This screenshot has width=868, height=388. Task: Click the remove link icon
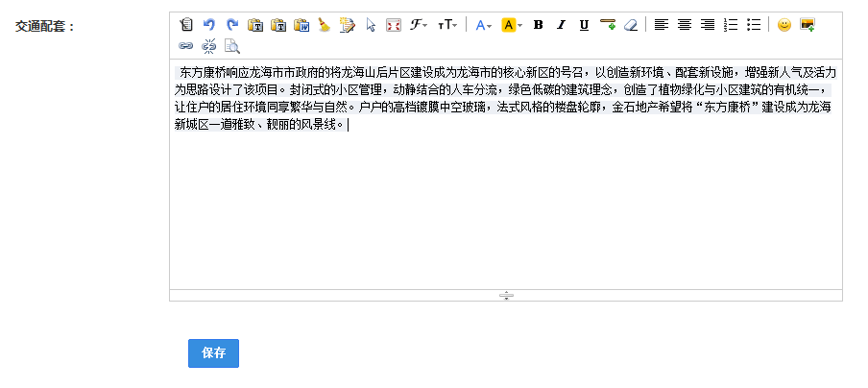[208, 45]
